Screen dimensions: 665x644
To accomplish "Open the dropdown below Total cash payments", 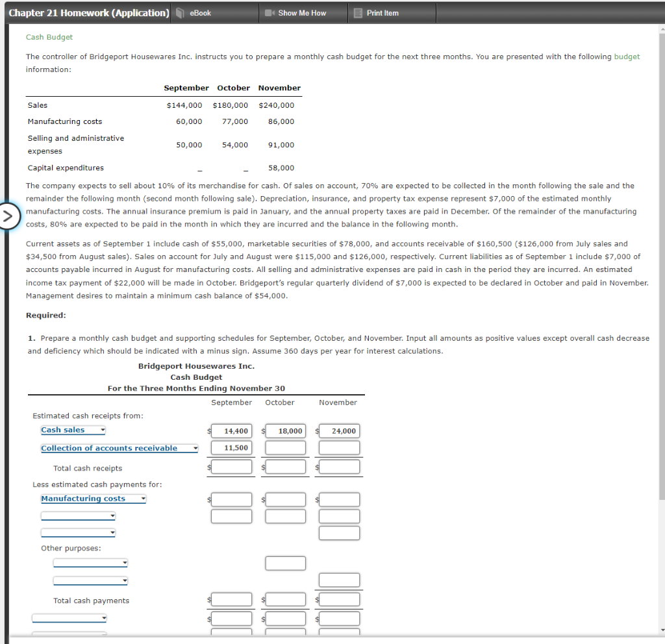I will tap(69, 618).
